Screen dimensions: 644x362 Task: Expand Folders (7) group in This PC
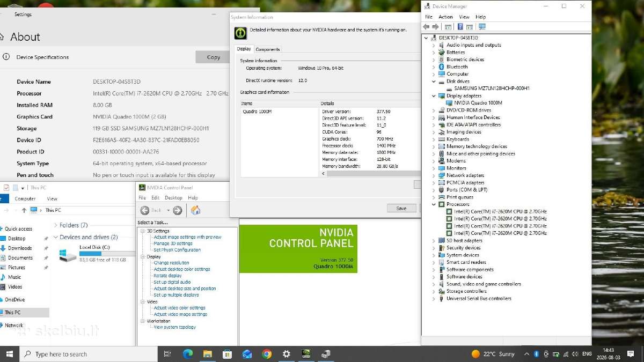click(x=56, y=225)
